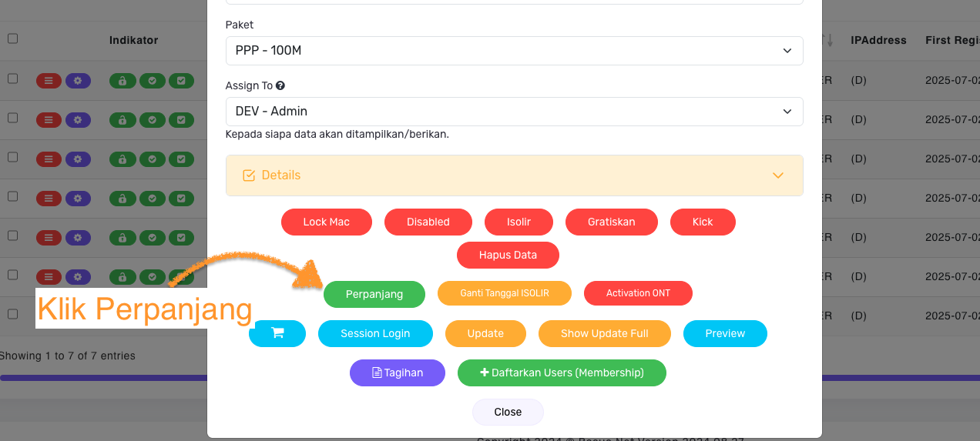Tick the checkbox in the first table row
The width and height of the screenshot is (980, 441).
12,79
